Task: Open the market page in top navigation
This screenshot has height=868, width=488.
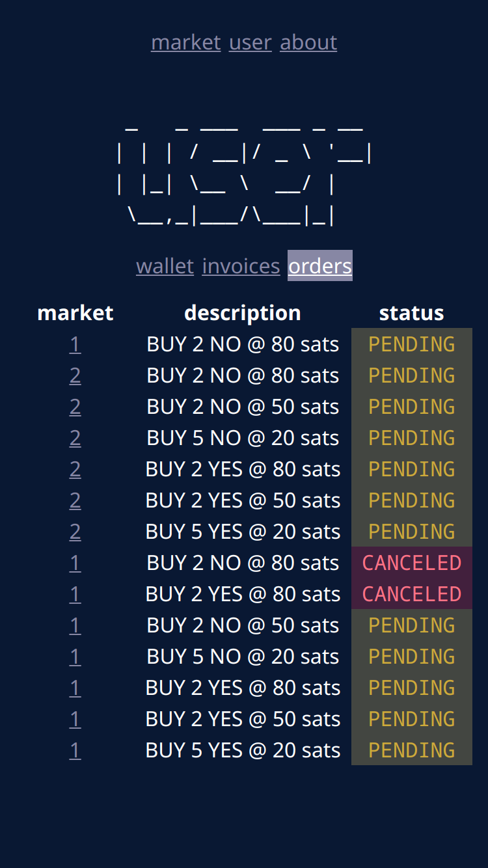Action: (x=186, y=42)
